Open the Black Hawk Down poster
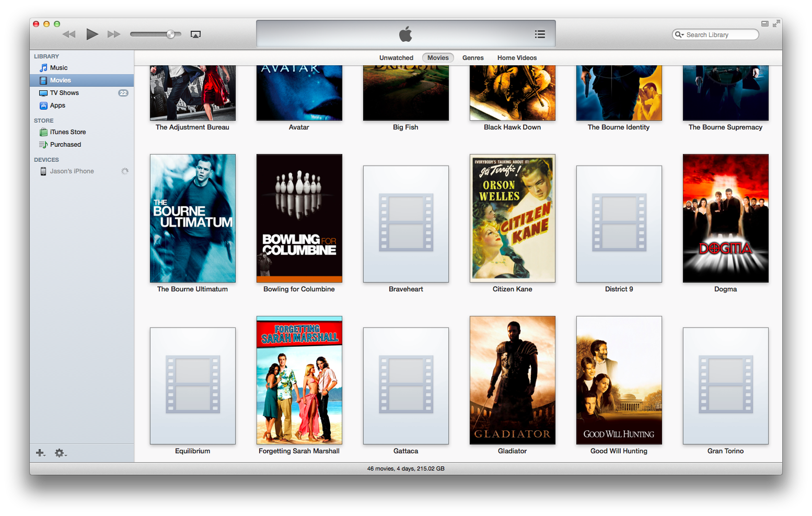The height and width of the screenshot is (516, 812). [513, 93]
